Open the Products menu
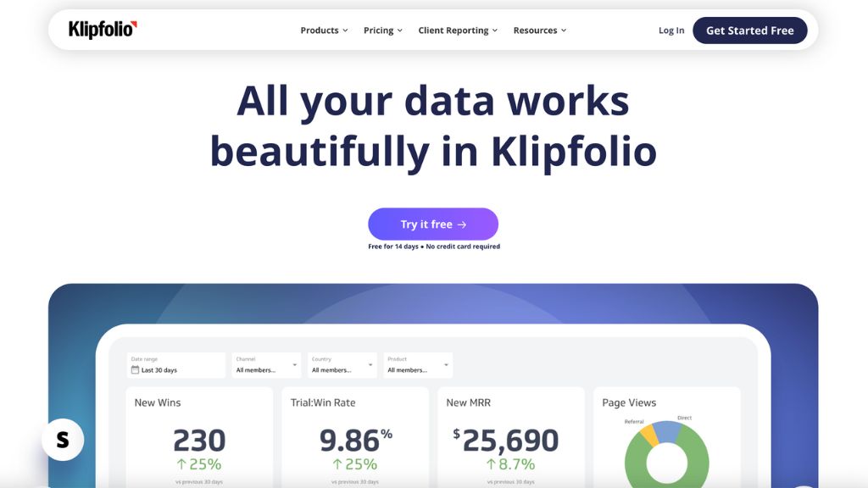Screen dimensions: 868x488 coord(324,30)
